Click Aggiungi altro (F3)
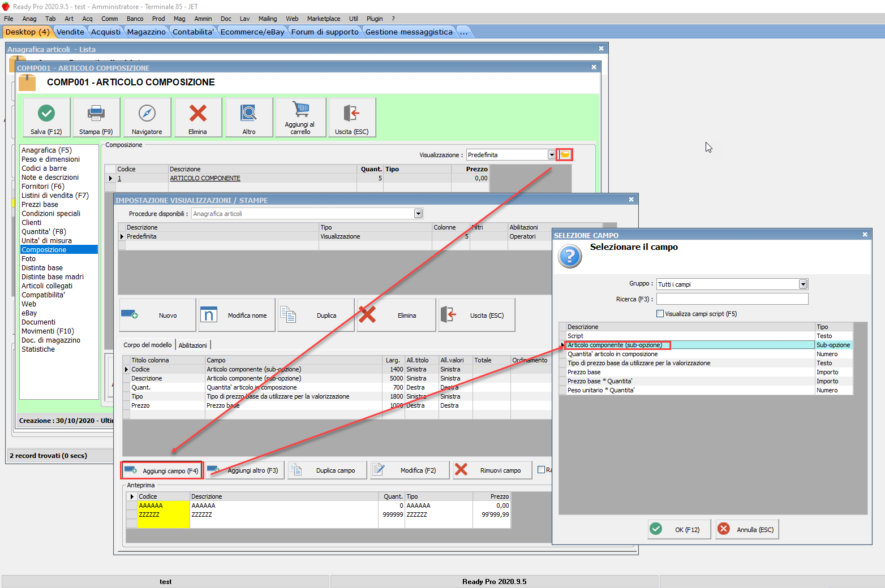Screen dimensions: 885x588 coord(244,470)
